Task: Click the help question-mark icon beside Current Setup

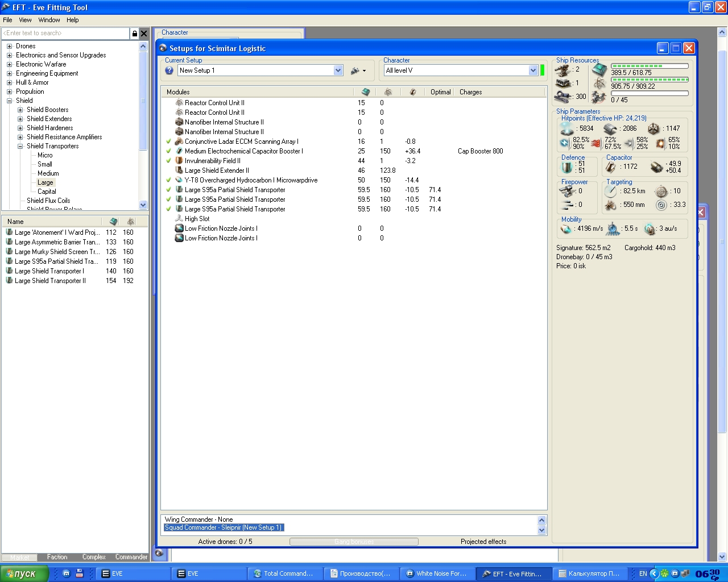Action: [x=169, y=70]
